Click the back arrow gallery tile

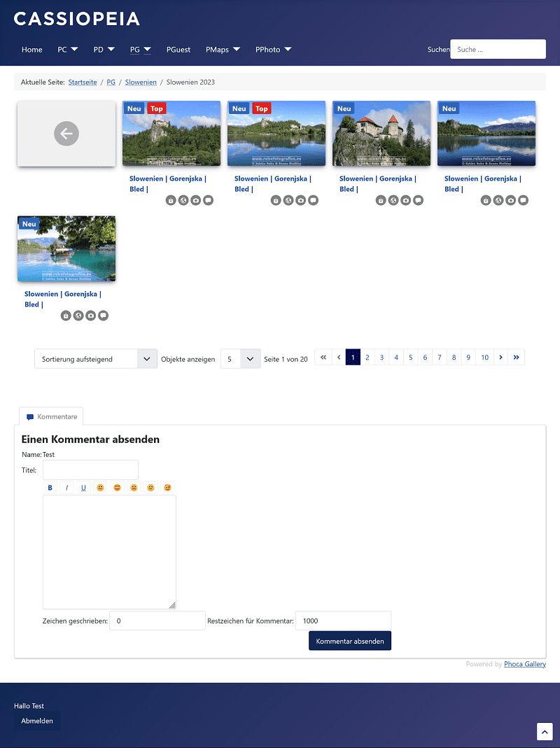(66, 134)
